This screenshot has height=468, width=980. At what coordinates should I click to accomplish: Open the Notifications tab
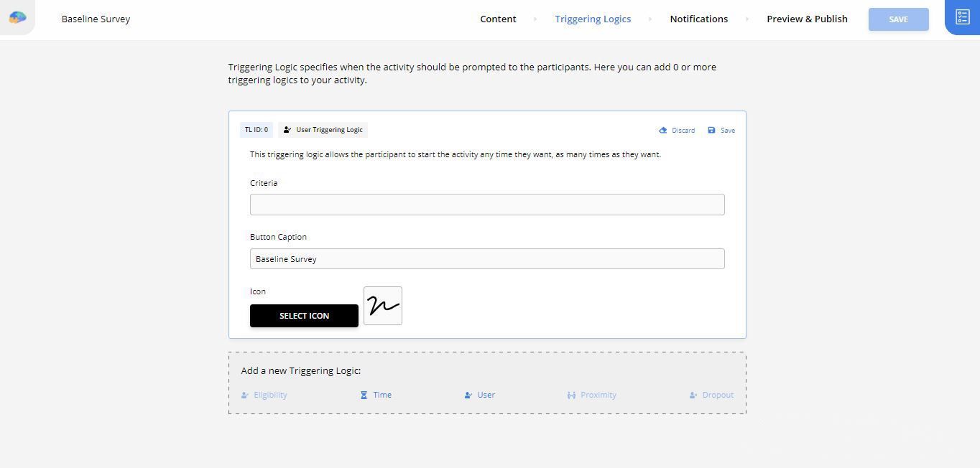coord(698,19)
